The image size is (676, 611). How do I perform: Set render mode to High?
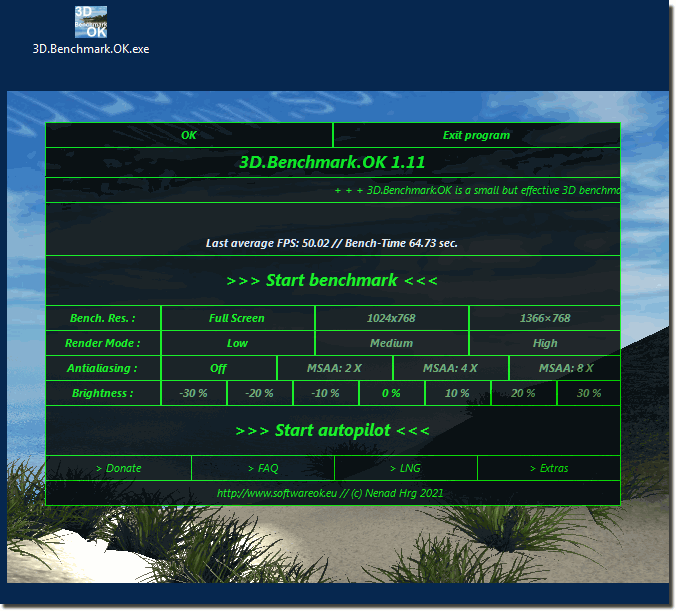point(545,343)
